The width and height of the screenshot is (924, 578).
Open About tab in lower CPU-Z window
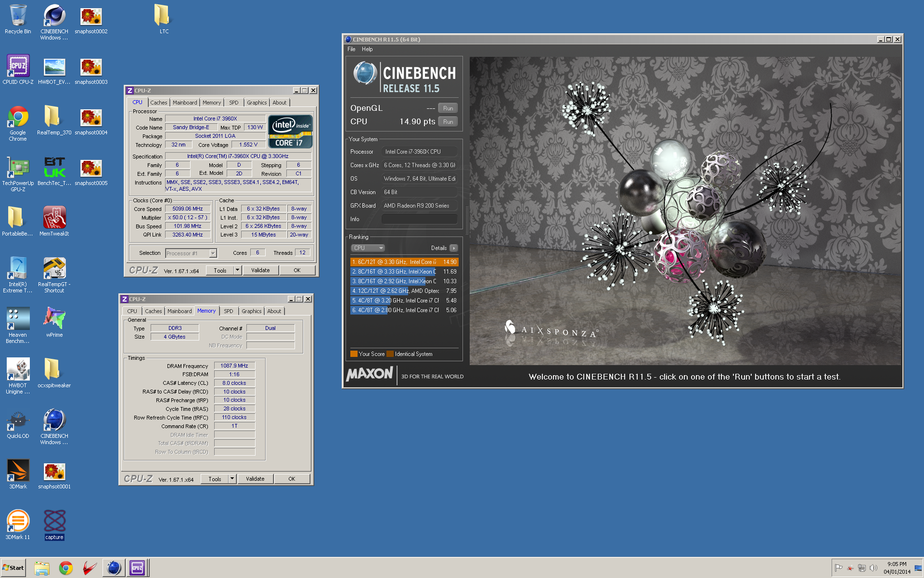tap(274, 311)
